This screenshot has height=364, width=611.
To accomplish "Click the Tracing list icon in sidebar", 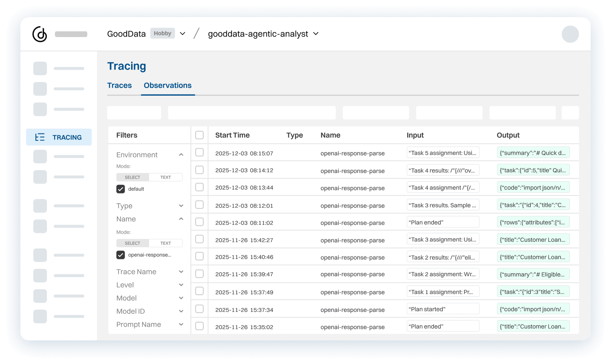I will pos(40,137).
